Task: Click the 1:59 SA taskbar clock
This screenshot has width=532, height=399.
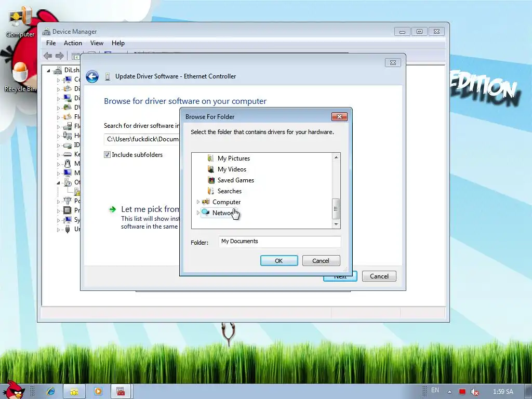Action: pyautogui.click(x=503, y=392)
